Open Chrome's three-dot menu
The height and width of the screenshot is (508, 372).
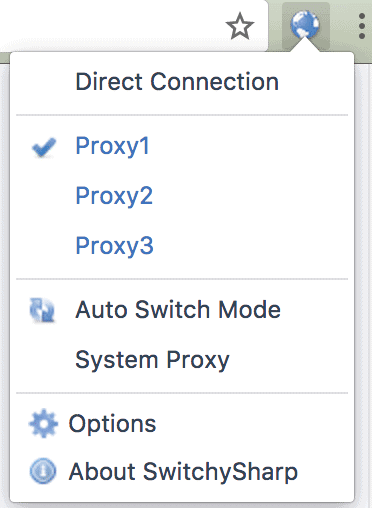pos(362,26)
